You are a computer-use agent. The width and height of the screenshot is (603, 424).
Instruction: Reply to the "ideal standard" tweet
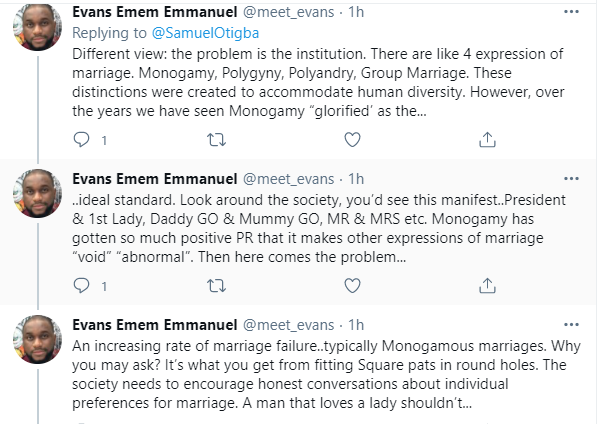pyautogui.click(x=81, y=288)
